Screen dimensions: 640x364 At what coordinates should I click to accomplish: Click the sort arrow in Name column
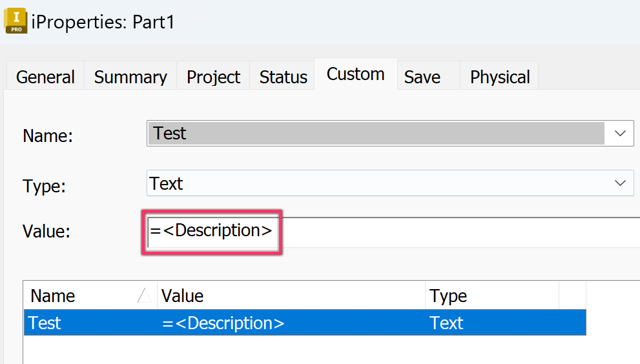coord(144,295)
